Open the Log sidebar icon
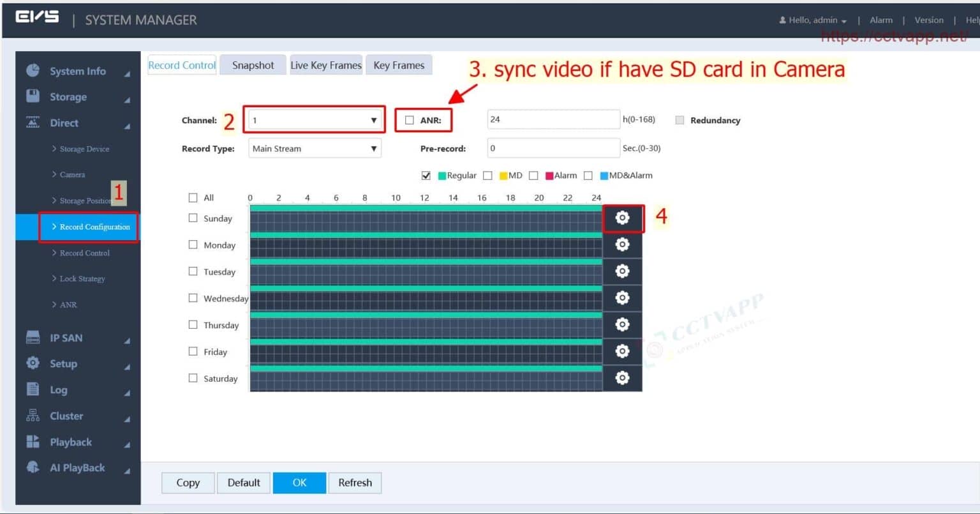Screen dimensions: 980x514 click(x=33, y=389)
